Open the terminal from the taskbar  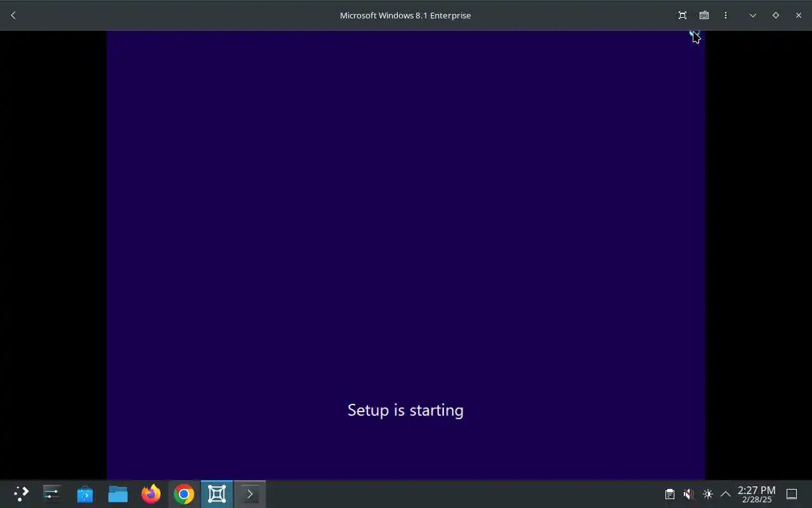[x=250, y=494]
